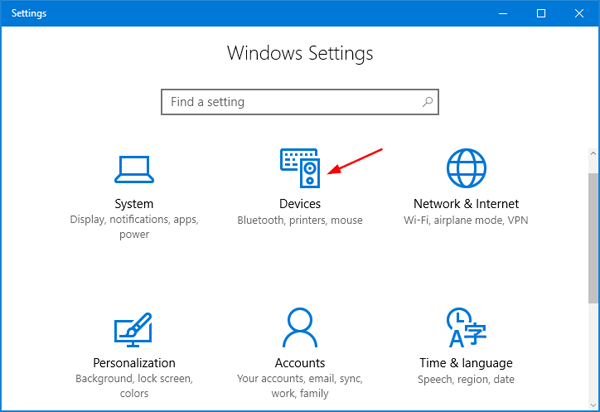Select the Time & language label

[x=466, y=363]
